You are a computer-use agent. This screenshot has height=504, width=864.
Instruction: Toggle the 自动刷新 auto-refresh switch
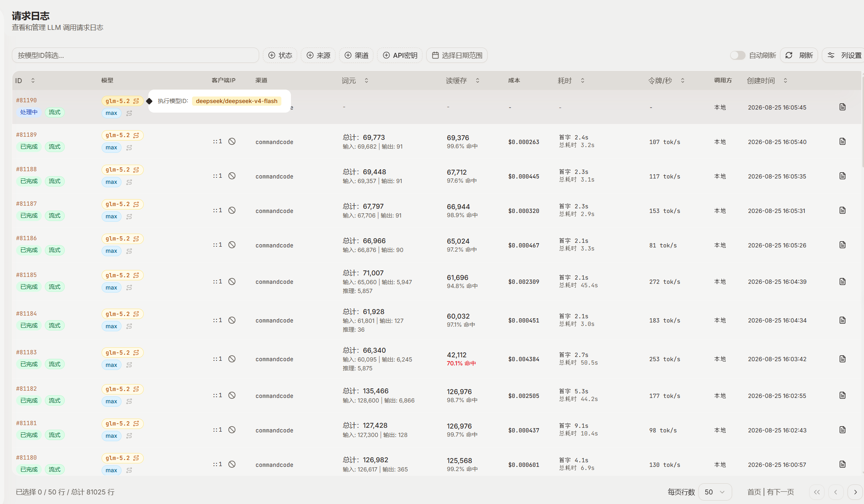[x=738, y=55]
